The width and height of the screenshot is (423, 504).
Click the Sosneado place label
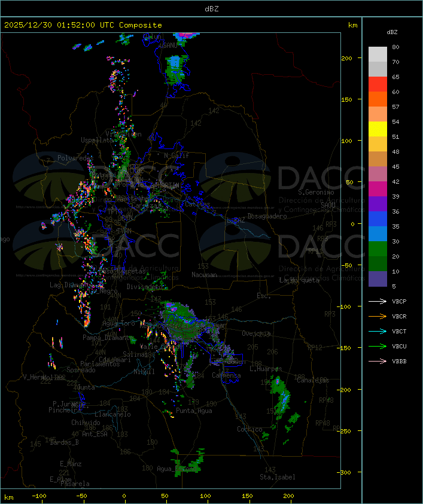[x=81, y=370]
